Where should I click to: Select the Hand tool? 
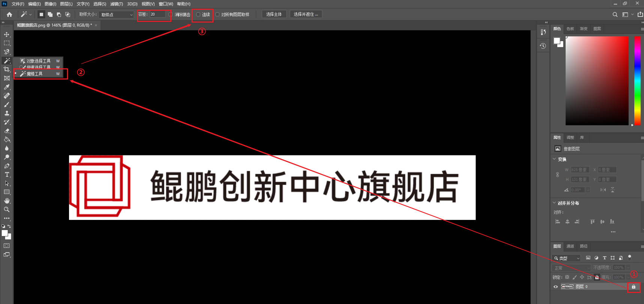coord(7,201)
